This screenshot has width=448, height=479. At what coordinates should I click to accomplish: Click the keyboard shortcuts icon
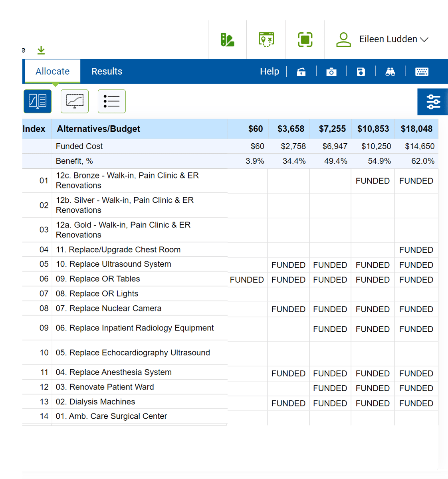pos(422,72)
